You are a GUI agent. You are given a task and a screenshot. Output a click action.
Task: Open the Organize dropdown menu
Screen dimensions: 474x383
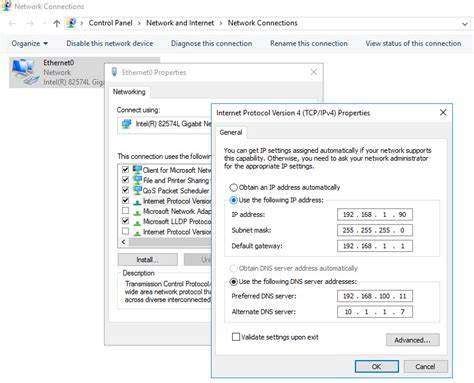tap(29, 44)
